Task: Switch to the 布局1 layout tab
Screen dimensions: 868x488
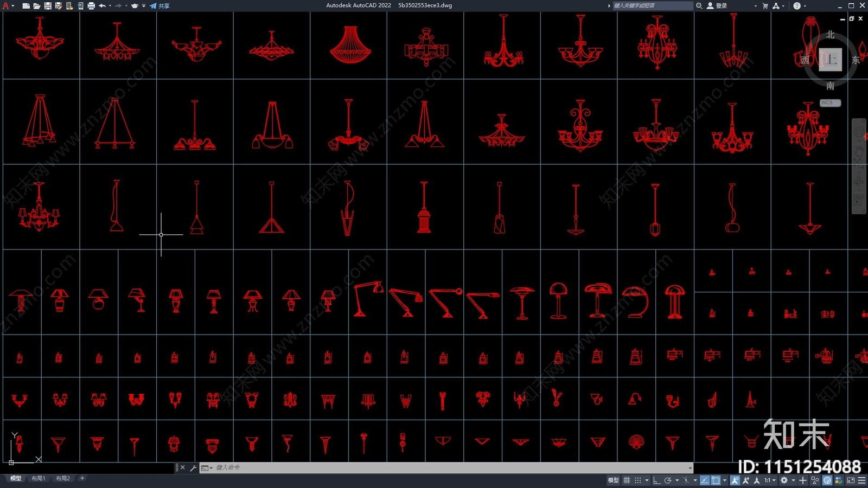Action: pyautogui.click(x=38, y=478)
